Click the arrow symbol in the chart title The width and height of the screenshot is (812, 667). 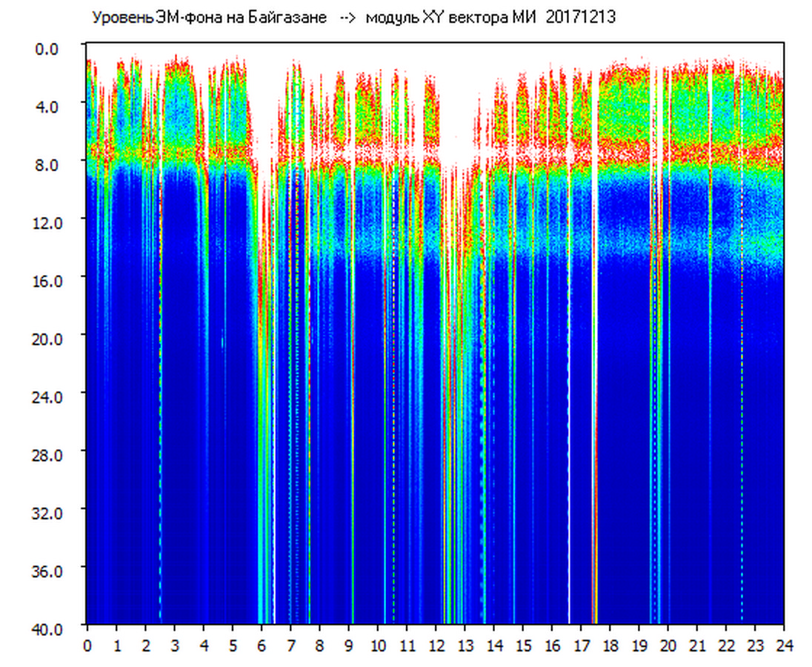click(x=346, y=17)
